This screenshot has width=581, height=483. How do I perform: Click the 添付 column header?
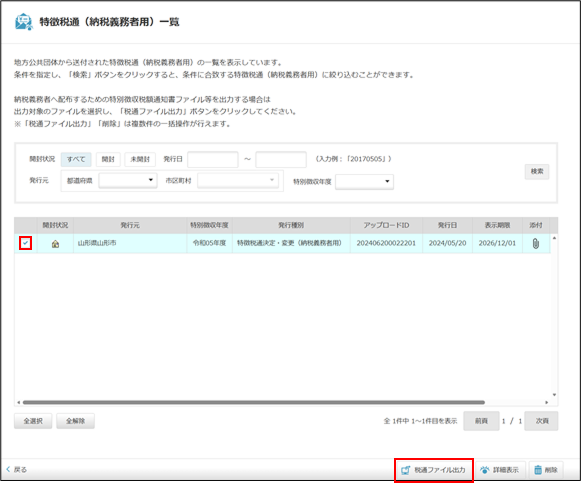pyautogui.click(x=536, y=225)
